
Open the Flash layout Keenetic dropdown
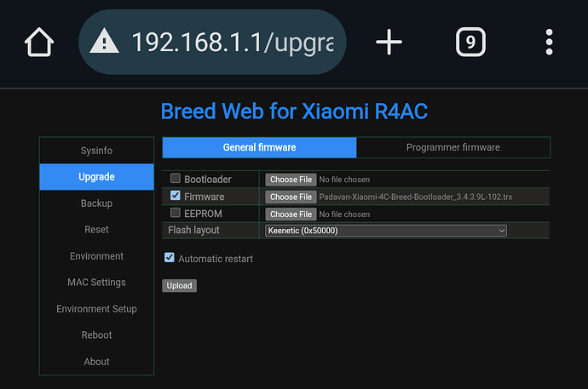386,231
